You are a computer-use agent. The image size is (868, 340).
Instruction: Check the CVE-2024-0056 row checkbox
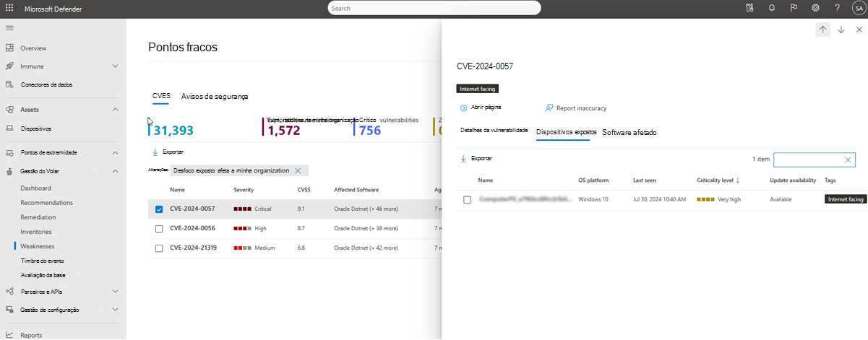tap(159, 229)
